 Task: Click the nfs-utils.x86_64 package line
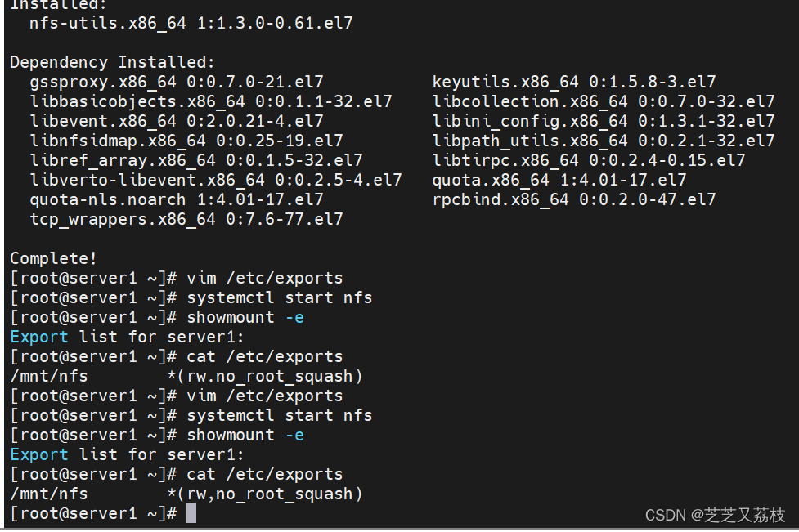point(191,23)
